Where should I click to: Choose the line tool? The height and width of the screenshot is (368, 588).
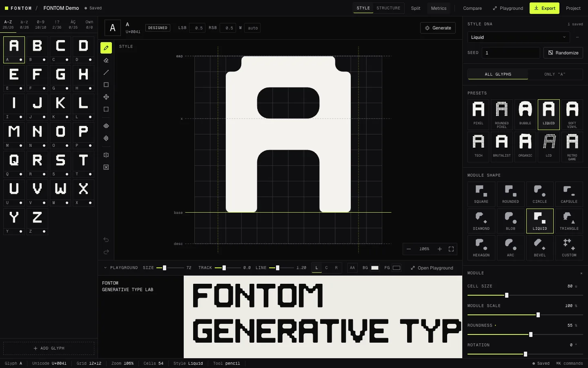coord(106,72)
